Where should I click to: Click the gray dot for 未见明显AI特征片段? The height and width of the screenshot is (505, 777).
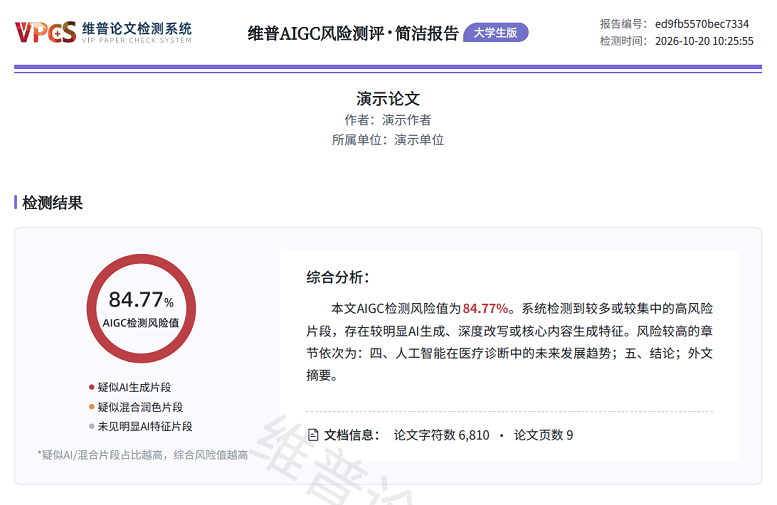[91, 426]
